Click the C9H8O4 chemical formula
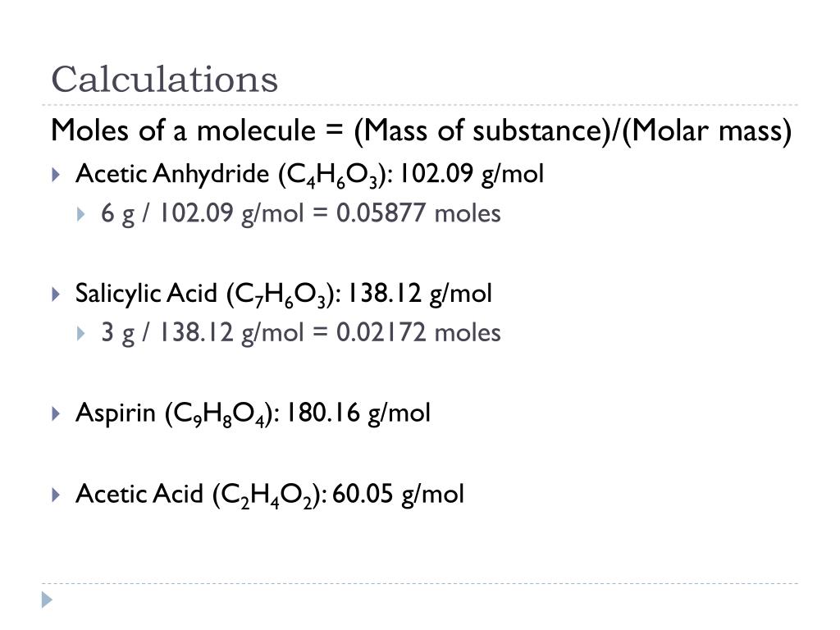 point(218,414)
